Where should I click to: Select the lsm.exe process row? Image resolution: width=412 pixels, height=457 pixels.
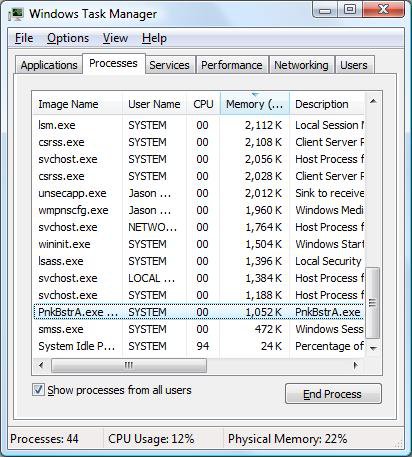click(198, 125)
